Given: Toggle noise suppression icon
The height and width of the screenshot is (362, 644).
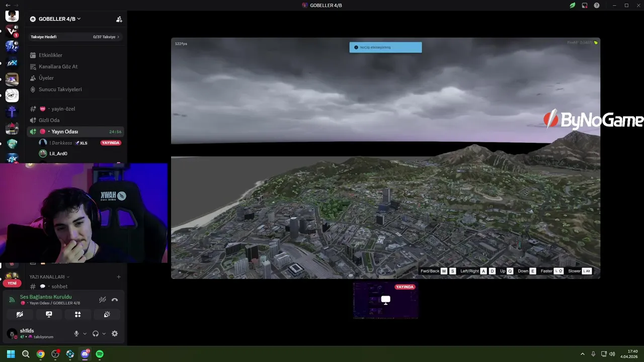Looking at the screenshot, I should (103, 300).
